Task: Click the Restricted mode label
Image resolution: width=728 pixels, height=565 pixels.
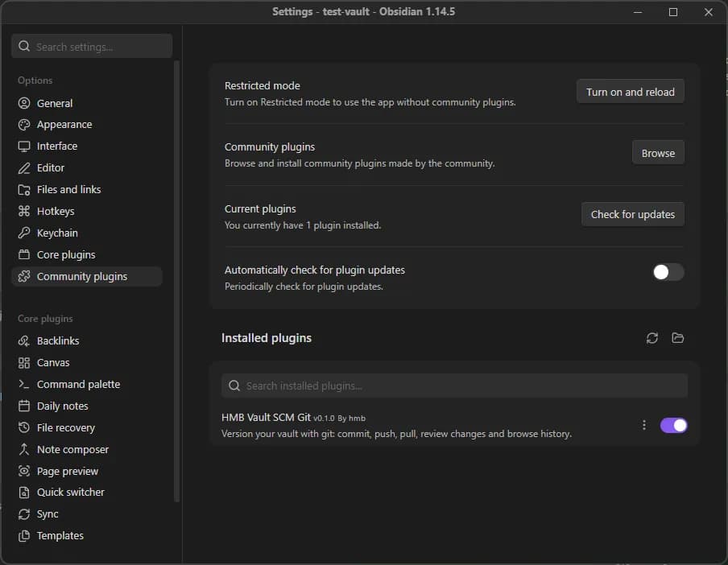Action: tap(263, 86)
